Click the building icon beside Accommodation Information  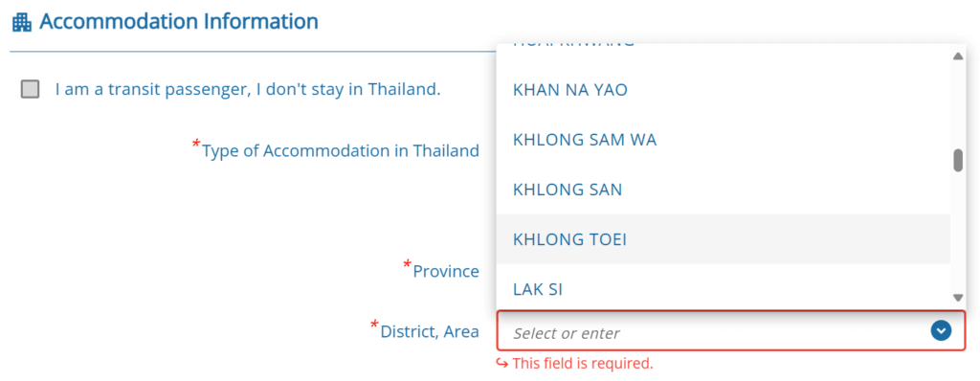point(22,23)
